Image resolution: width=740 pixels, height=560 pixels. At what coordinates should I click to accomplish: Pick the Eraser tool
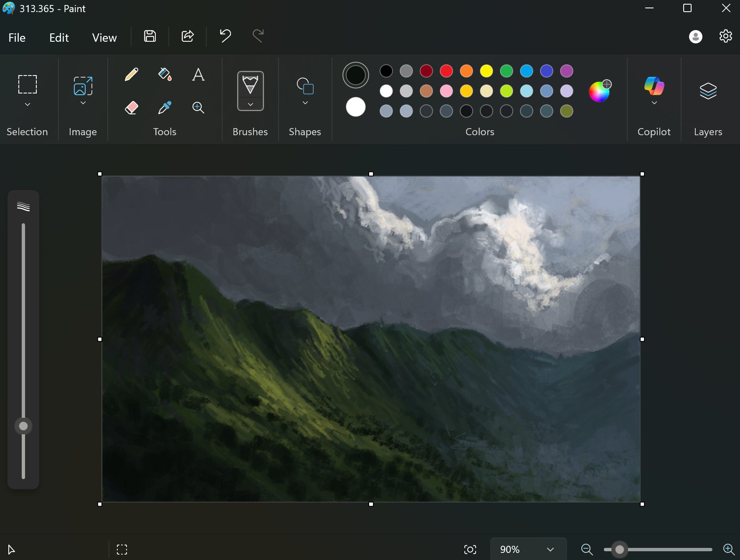(x=132, y=108)
